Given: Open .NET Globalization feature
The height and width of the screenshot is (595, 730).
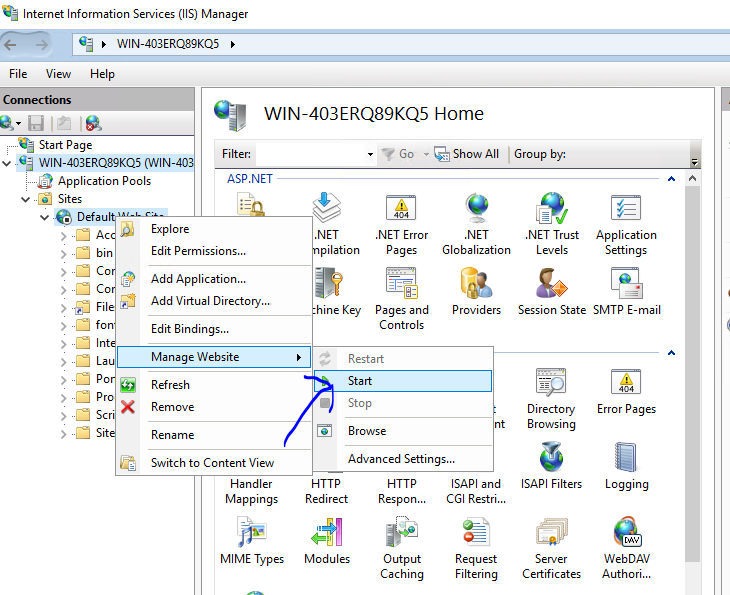Looking at the screenshot, I should coord(476,225).
